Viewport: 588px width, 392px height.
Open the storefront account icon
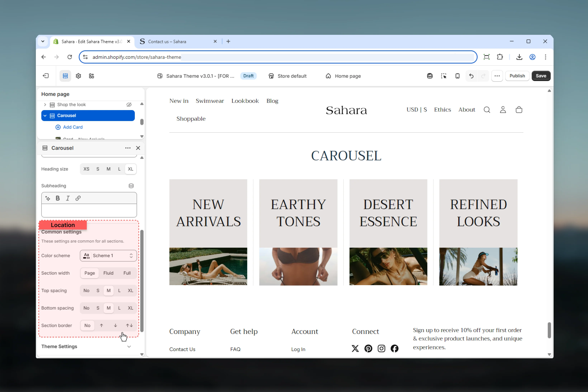[x=503, y=110]
